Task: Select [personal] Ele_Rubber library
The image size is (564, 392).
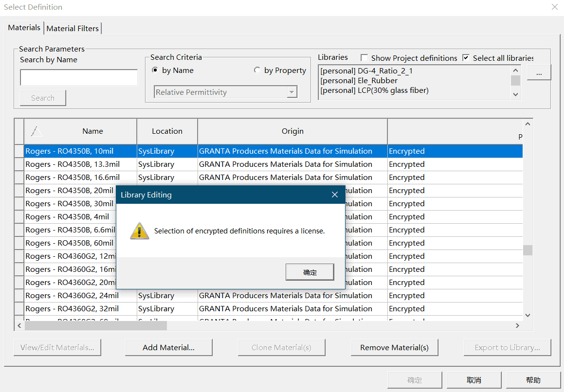Action: [359, 81]
